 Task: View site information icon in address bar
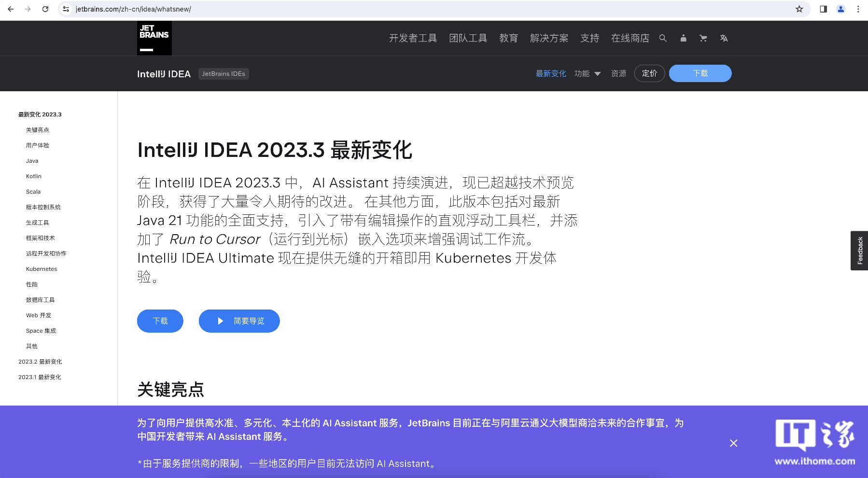click(66, 9)
